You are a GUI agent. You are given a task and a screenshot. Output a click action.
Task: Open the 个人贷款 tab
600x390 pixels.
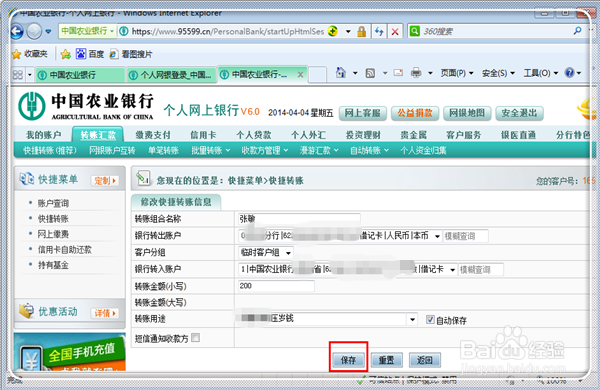click(x=254, y=135)
